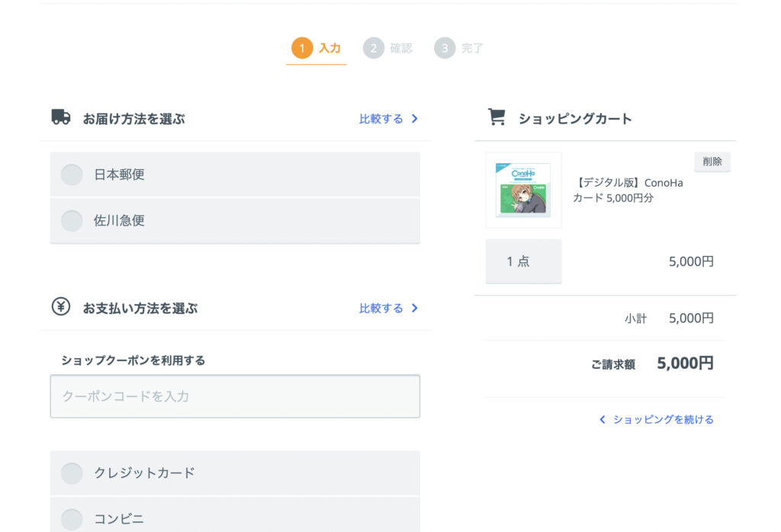Click the yen payment icon
781x532 pixels.
click(x=61, y=307)
